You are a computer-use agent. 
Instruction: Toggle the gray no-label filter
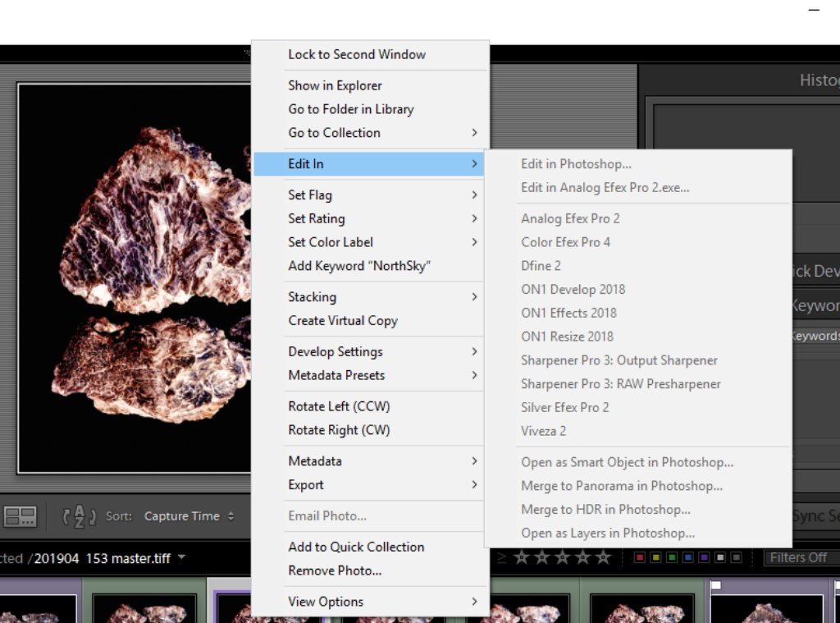click(x=737, y=557)
